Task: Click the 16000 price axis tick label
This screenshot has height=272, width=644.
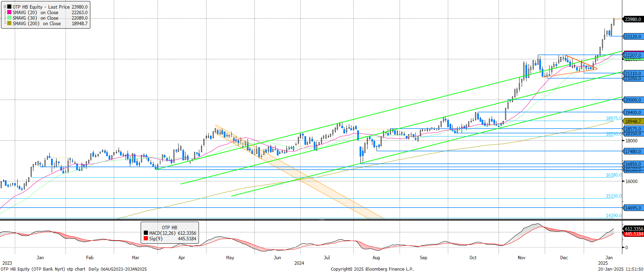Action: (x=631, y=181)
